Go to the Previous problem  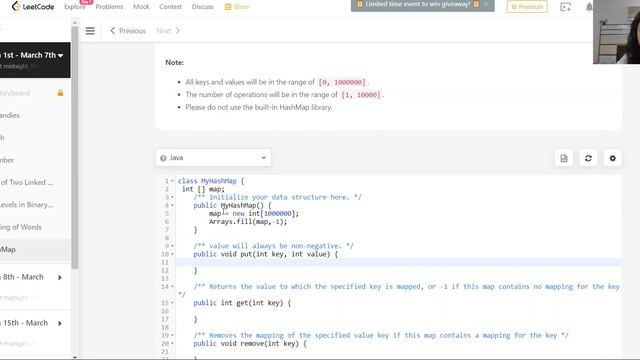point(128,31)
